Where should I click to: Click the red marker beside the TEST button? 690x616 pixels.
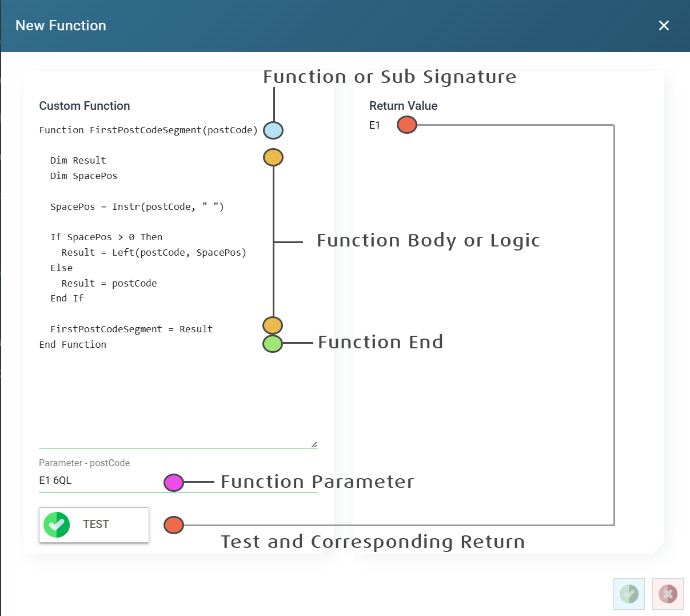click(174, 524)
